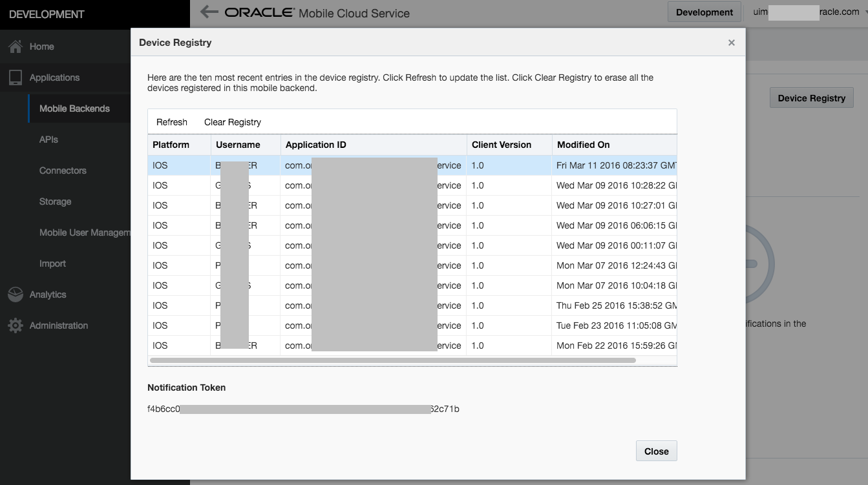This screenshot has height=485, width=868.
Task: Click Refresh in registry toolbar
Action: (x=172, y=122)
